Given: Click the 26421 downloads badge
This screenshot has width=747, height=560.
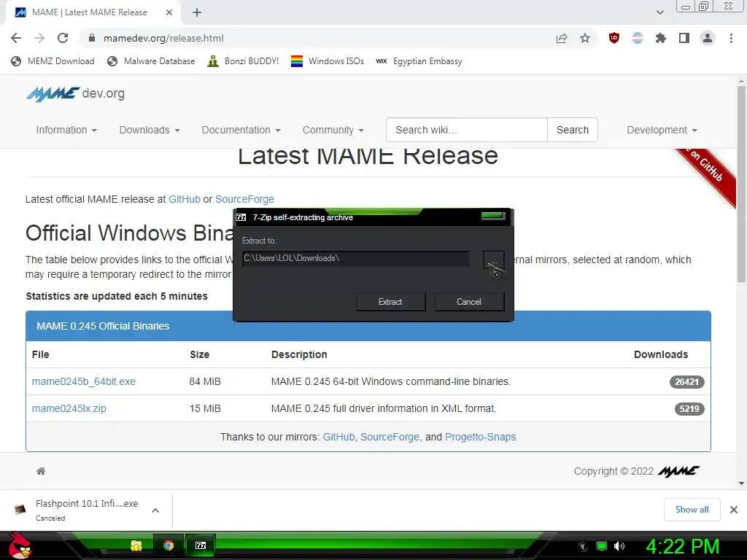Looking at the screenshot, I should click(686, 382).
